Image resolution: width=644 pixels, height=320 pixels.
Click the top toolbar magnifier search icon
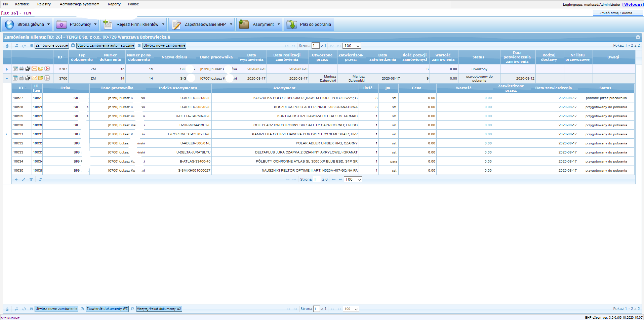point(16,46)
